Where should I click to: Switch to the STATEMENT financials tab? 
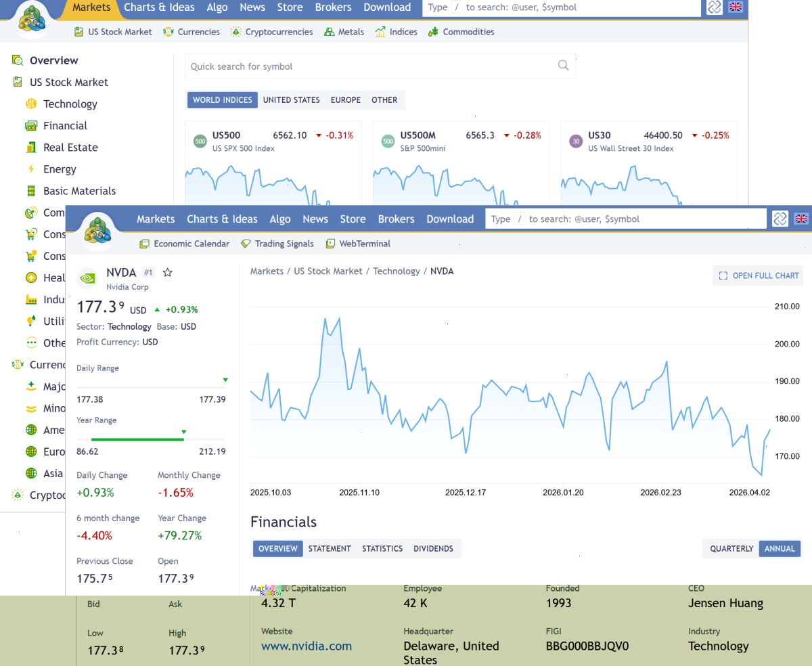click(330, 548)
